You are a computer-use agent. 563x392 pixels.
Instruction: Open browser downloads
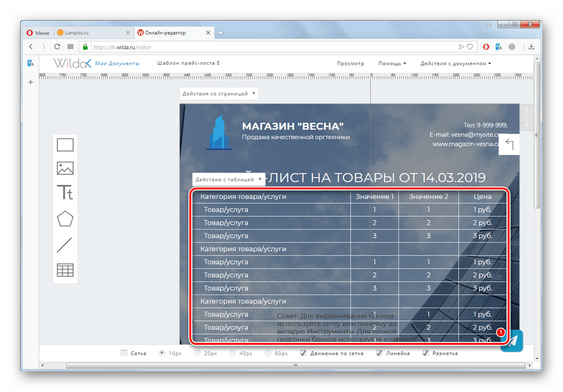tap(532, 47)
